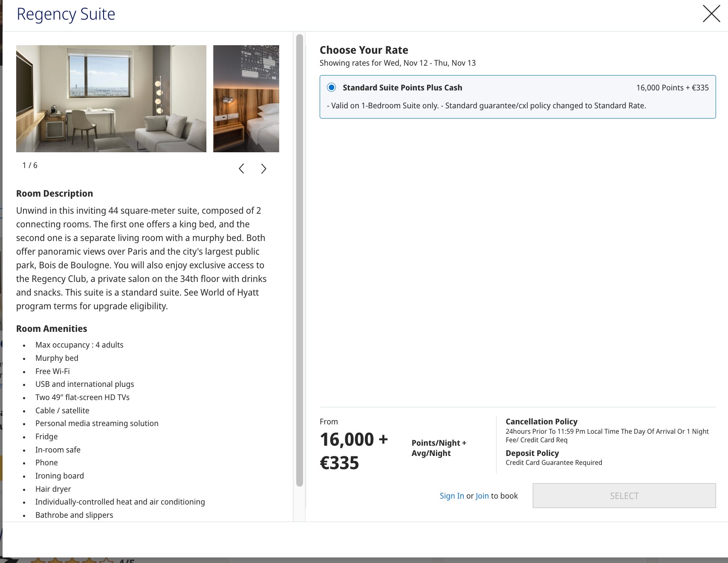Open the living room photo with window view
Screen dimensions: 728x563
tap(111, 99)
